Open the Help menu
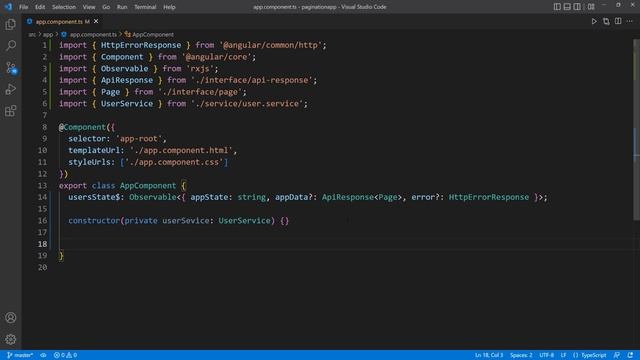 pos(169,7)
